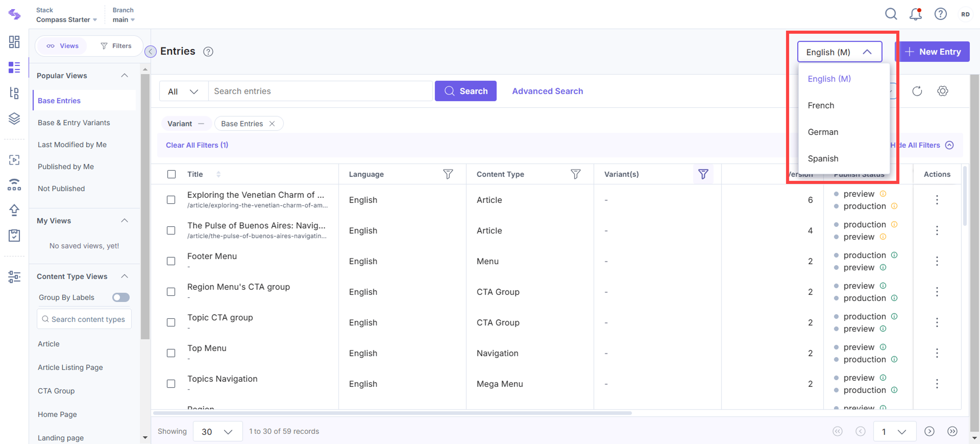The width and height of the screenshot is (980, 444).
Task: Open the RD user avatar menu
Action: (965, 14)
